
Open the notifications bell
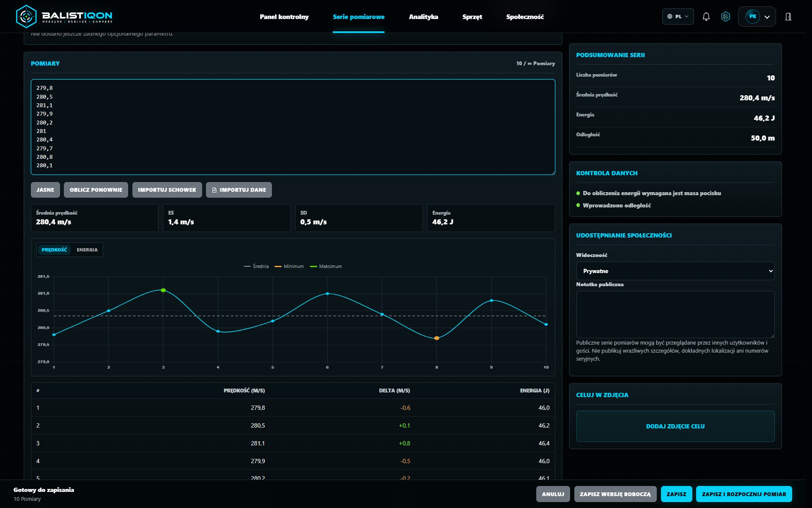click(x=706, y=17)
